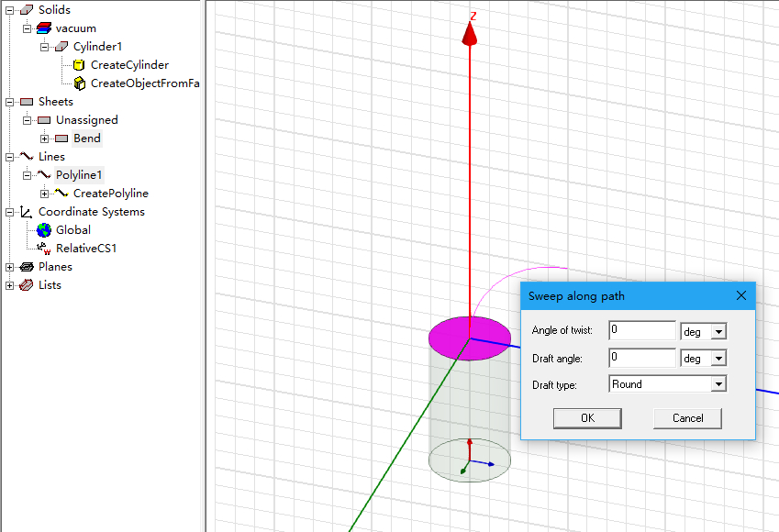Click the Angle of twist input field

(x=642, y=330)
